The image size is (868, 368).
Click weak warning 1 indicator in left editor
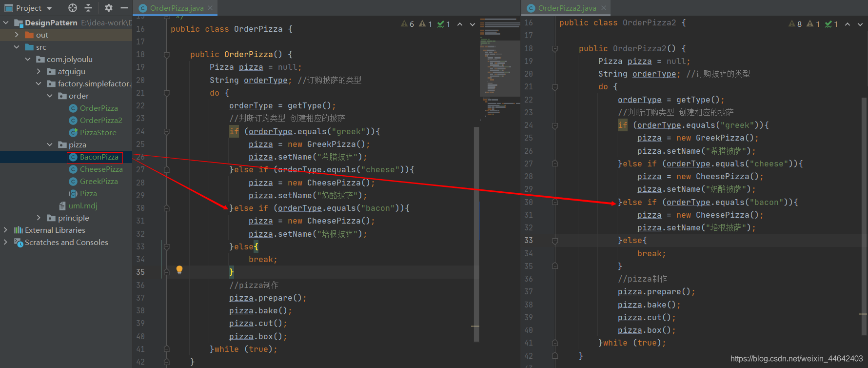tap(426, 24)
